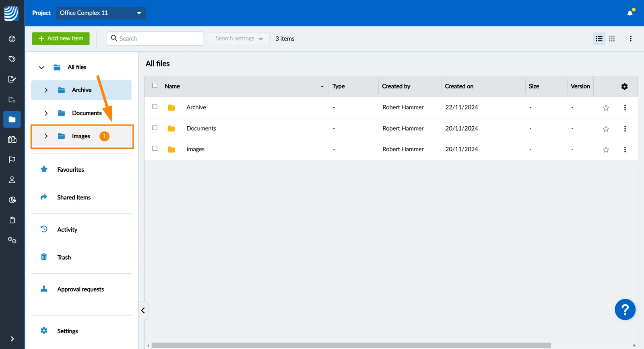Open the files folder icon in left rail

click(12, 119)
